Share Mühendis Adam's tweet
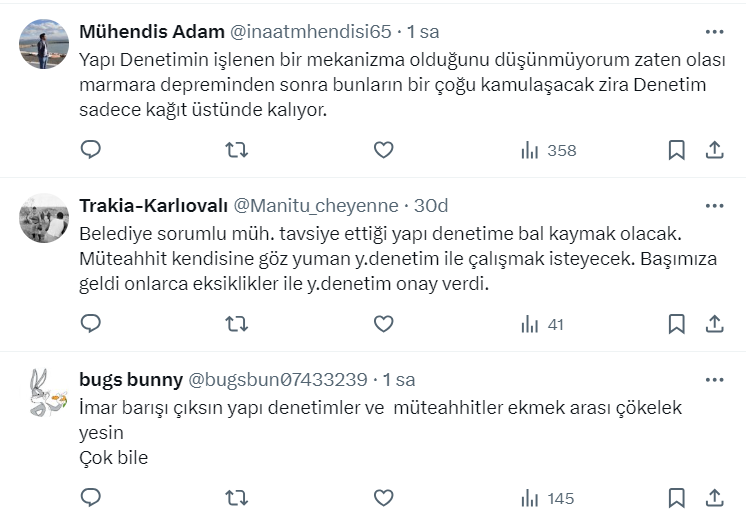The height and width of the screenshot is (523, 752). (715, 150)
